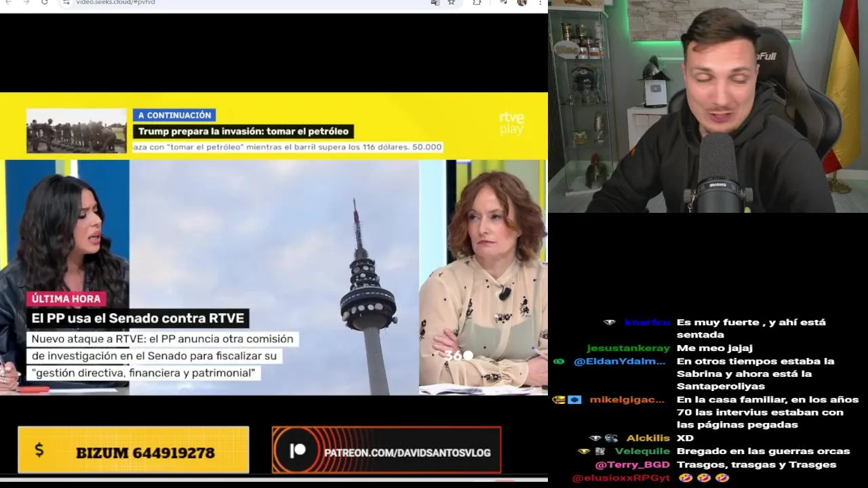The image size is (868, 488).
Task: Click the streamer webcam feed
Action: tap(708, 106)
